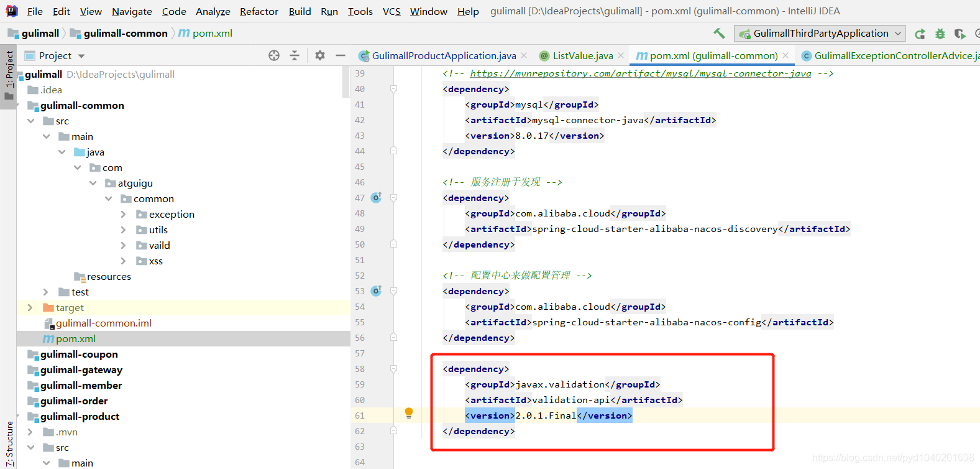The width and height of the screenshot is (980, 469).
Task: Open the VCS menu
Action: click(392, 11)
